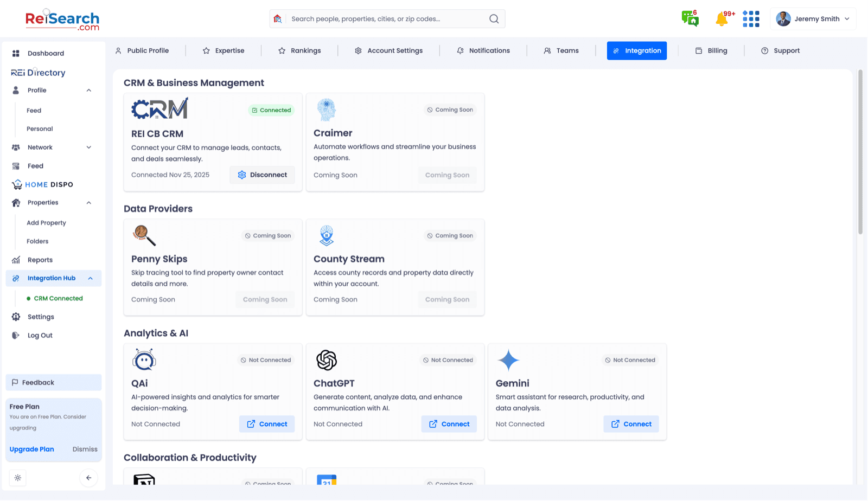Click Jeremy Smith's avatar photo

783,19
